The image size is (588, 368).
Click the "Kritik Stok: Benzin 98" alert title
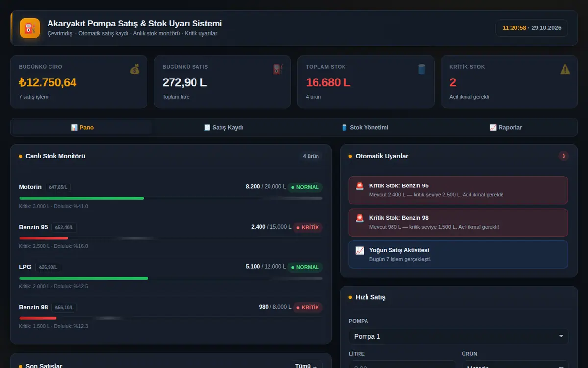click(x=399, y=218)
